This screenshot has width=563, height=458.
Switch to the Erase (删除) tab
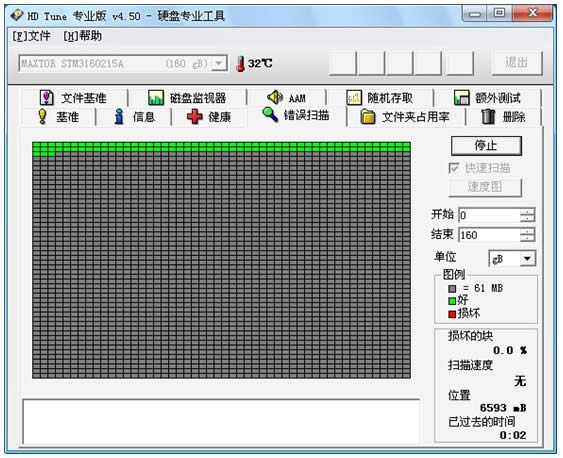[503, 117]
